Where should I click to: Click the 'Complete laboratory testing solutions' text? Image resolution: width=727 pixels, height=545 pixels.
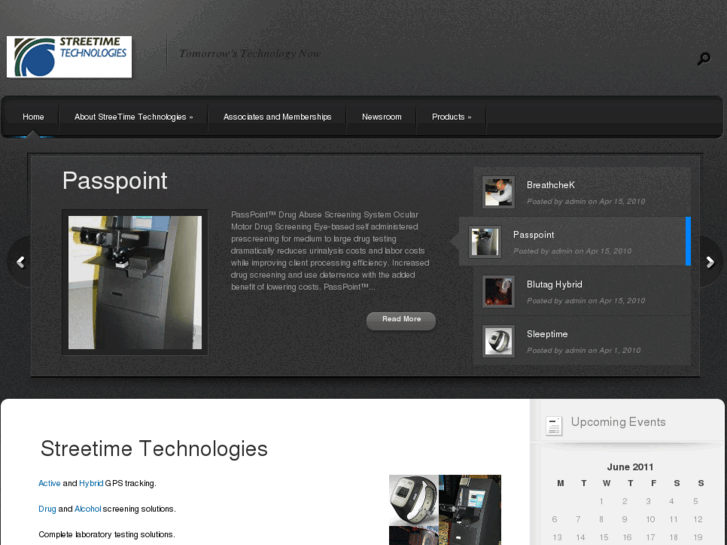[107, 534]
